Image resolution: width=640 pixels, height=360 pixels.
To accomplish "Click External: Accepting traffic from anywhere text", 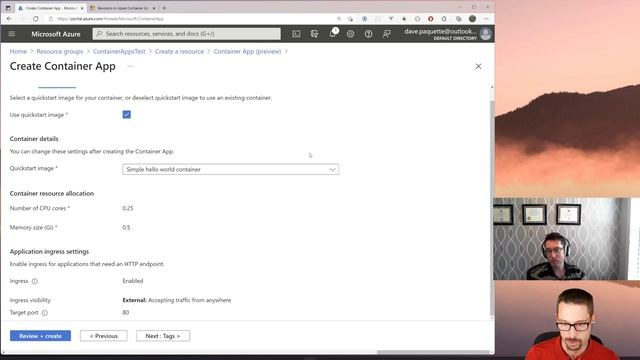I will click(177, 300).
